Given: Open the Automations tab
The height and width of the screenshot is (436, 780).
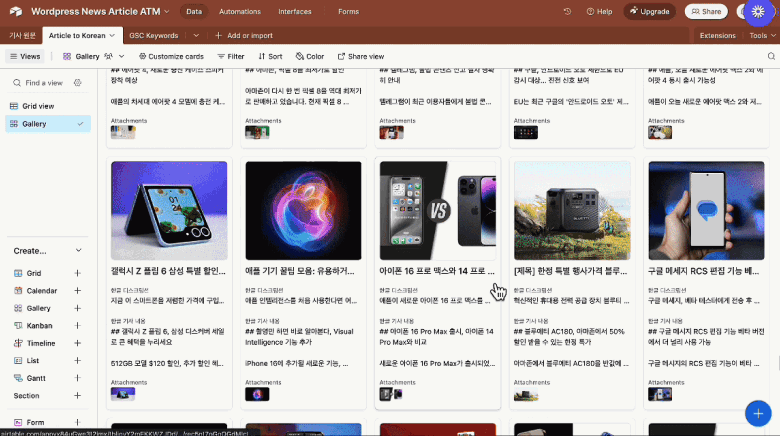Looking at the screenshot, I should tap(239, 12).
